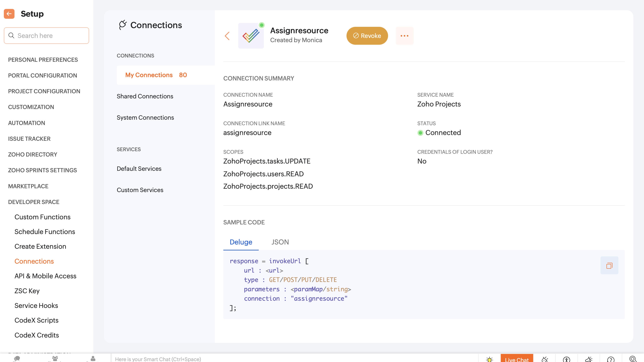The width and height of the screenshot is (644, 362).
Task: Copy the sample code with the copy icon
Action: point(609,265)
